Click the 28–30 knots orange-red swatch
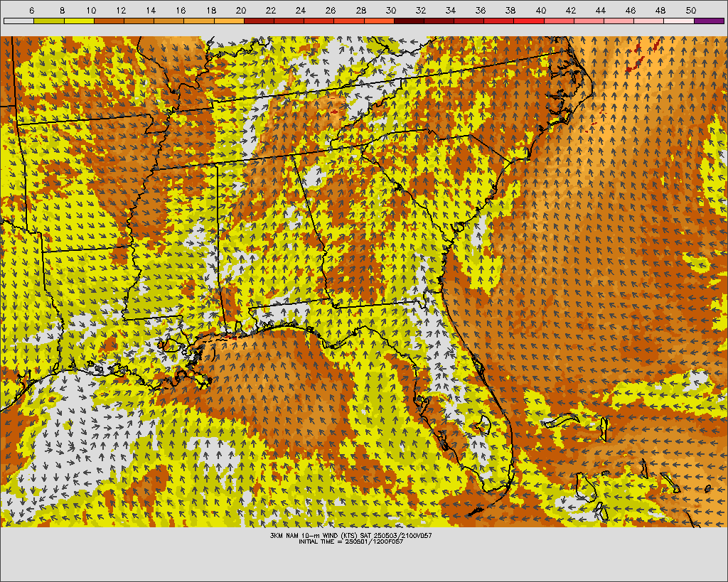 click(379, 21)
